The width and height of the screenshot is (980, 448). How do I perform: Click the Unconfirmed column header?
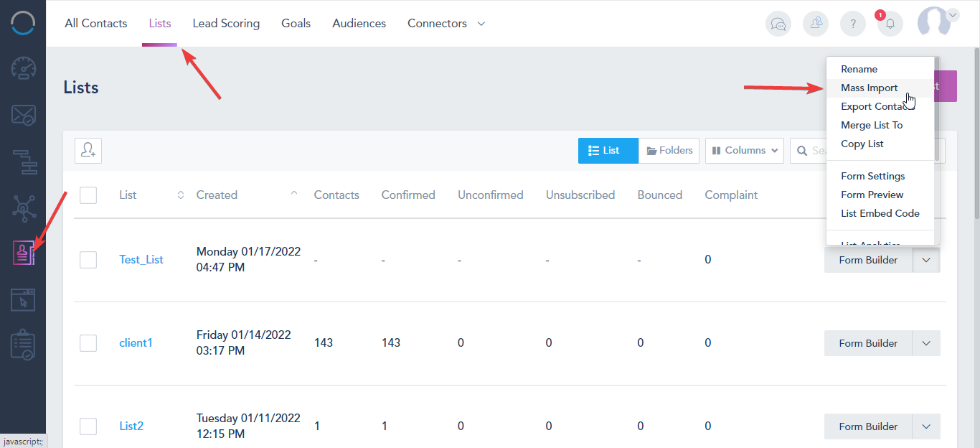coord(491,195)
